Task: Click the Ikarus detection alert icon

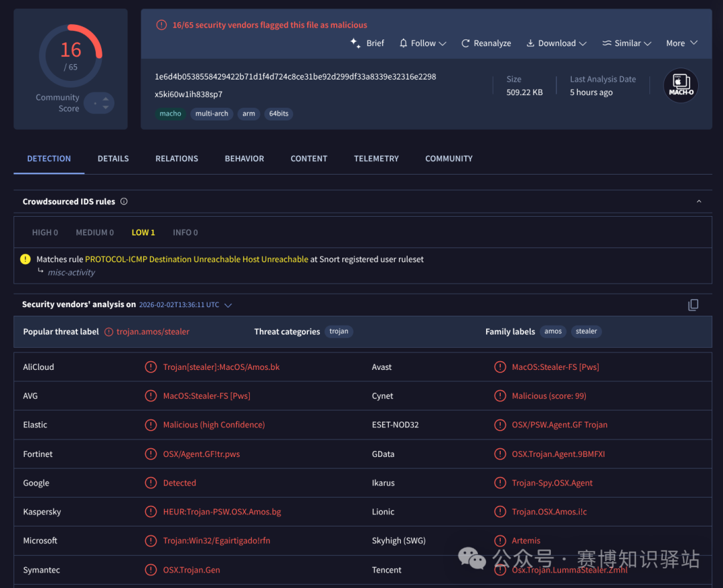Action: click(500, 483)
